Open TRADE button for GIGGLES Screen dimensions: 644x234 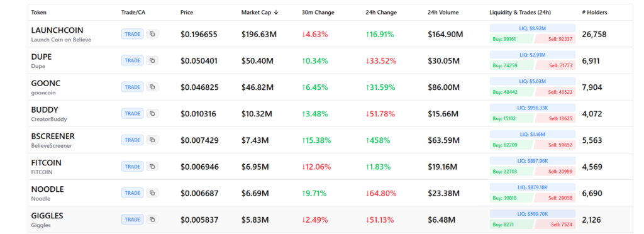pyautogui.click(x=133, y=220)
